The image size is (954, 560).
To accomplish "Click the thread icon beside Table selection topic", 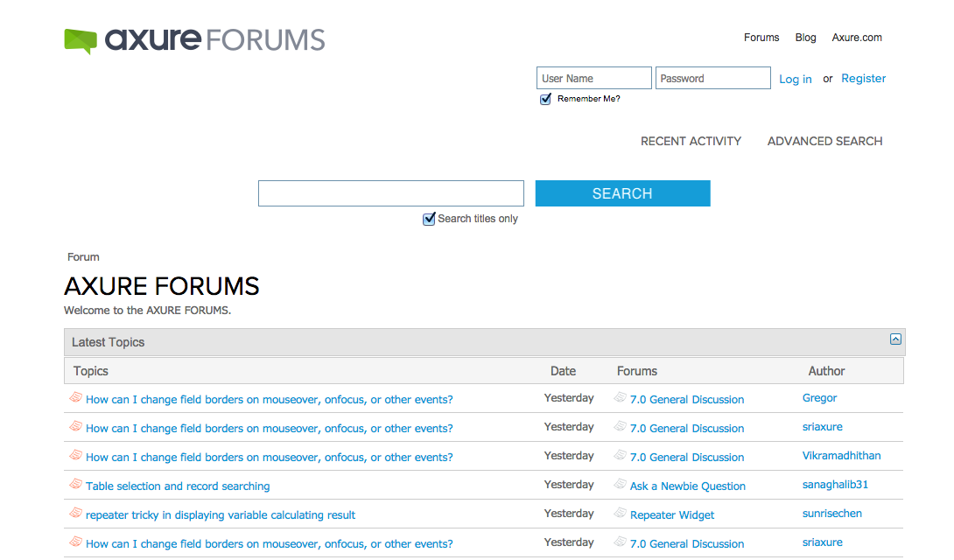I will [75, 484].
